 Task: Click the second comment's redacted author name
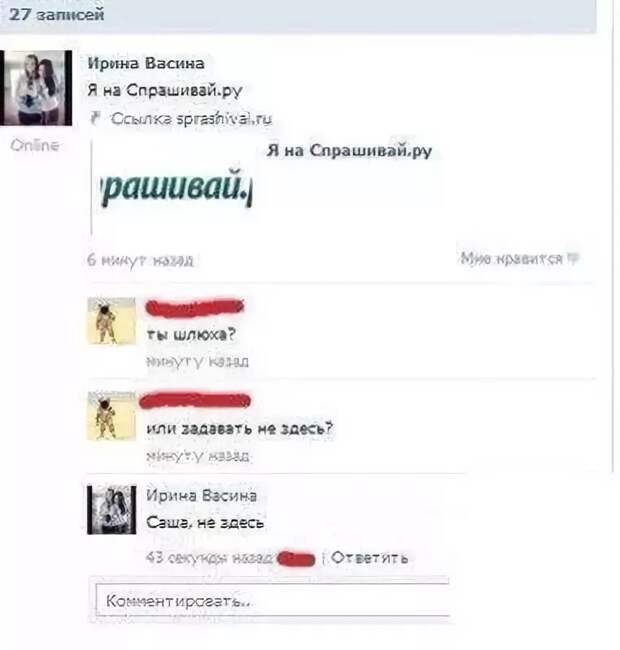(195, 400)
